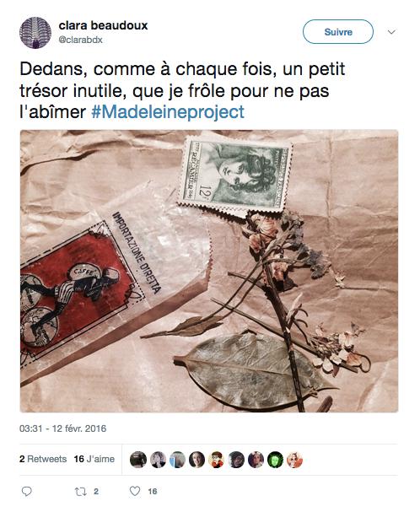This screenshot has width=420, height=512.
Task: View the 16 J'aime list
Action: [94, 459]
